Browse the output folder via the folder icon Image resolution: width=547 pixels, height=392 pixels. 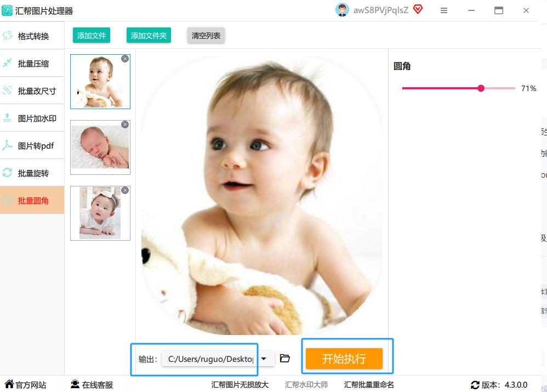point(284,359)
